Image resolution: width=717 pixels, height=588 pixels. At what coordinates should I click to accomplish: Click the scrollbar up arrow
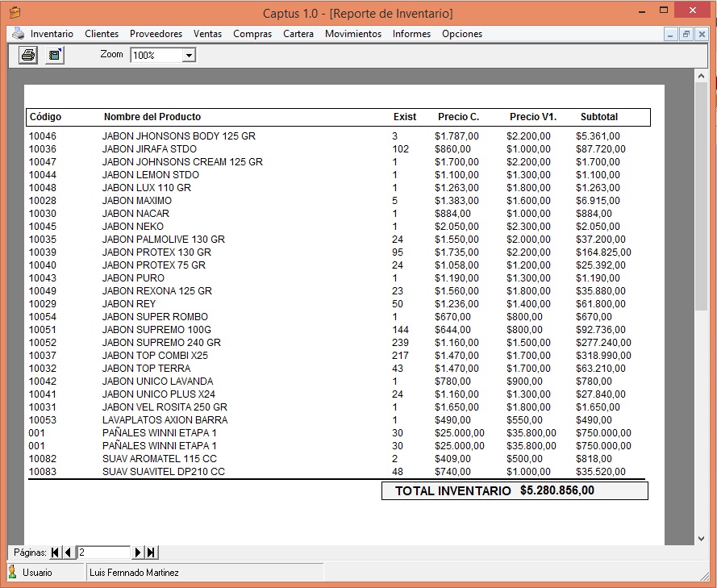pos(701,76)
